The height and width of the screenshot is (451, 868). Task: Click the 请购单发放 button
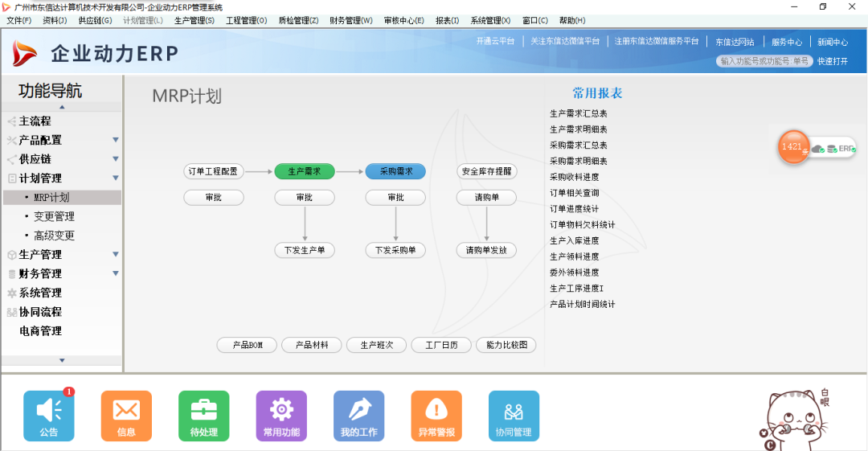coord(486,251)
